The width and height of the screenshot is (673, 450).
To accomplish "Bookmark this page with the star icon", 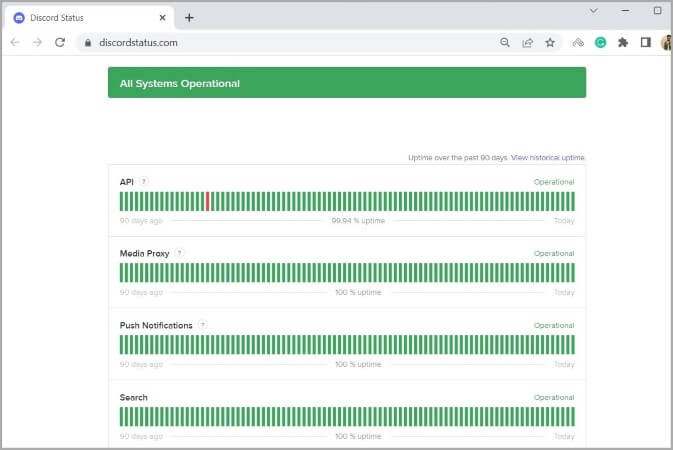I will click(550, 43).
